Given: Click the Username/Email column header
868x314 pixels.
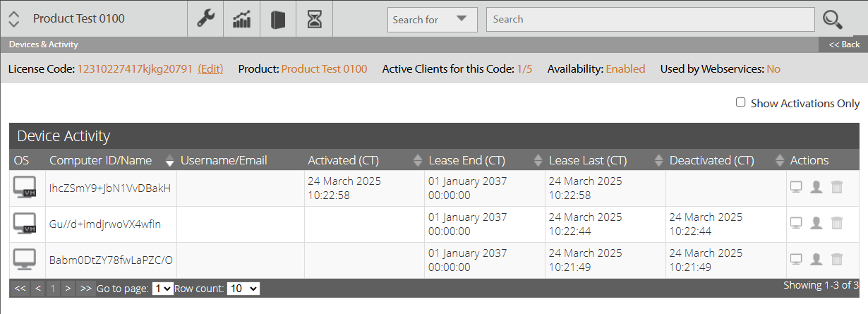Looking at the screenshot, I should point(224,161).
